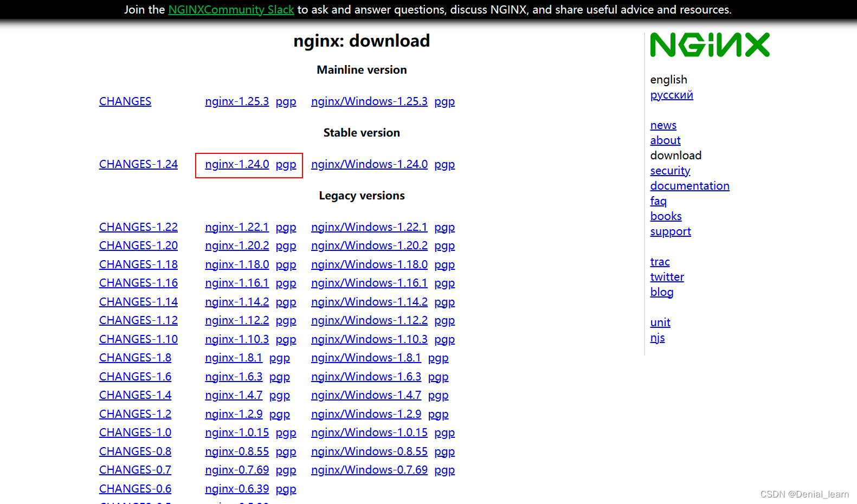The width and height of the screenshot is (857, 504).
Task: Click the NGINX logo image
Action: [x=710, y=44]
